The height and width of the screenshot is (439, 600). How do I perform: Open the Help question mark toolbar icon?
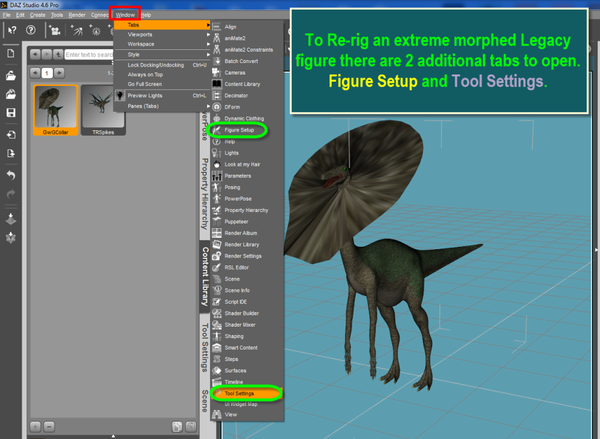(31, 30)
